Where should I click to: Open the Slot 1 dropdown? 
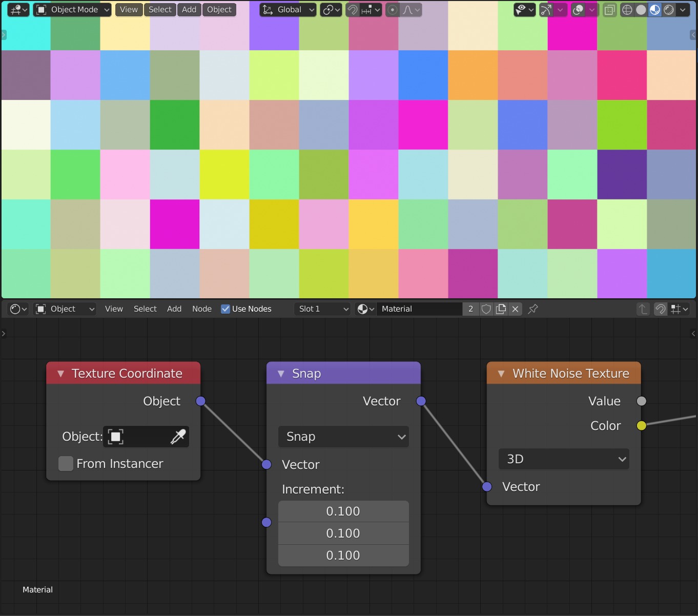pyautogui.click(x=322, y=309)
